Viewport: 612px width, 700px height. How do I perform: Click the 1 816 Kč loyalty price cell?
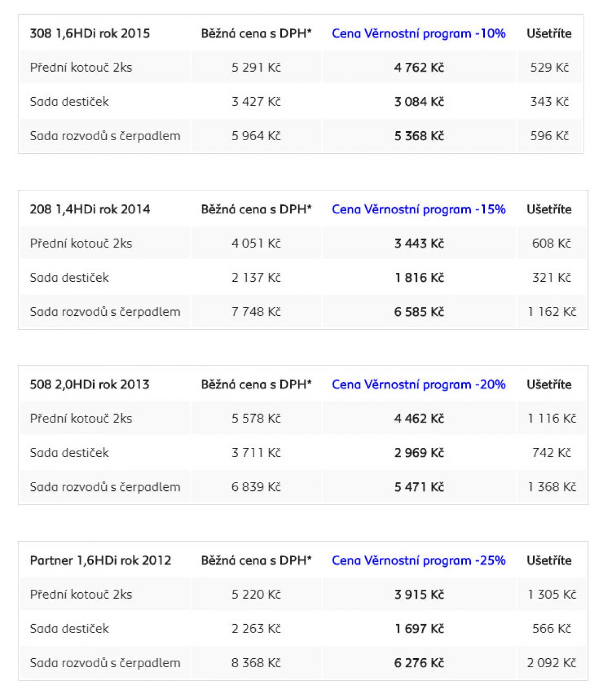419,278
